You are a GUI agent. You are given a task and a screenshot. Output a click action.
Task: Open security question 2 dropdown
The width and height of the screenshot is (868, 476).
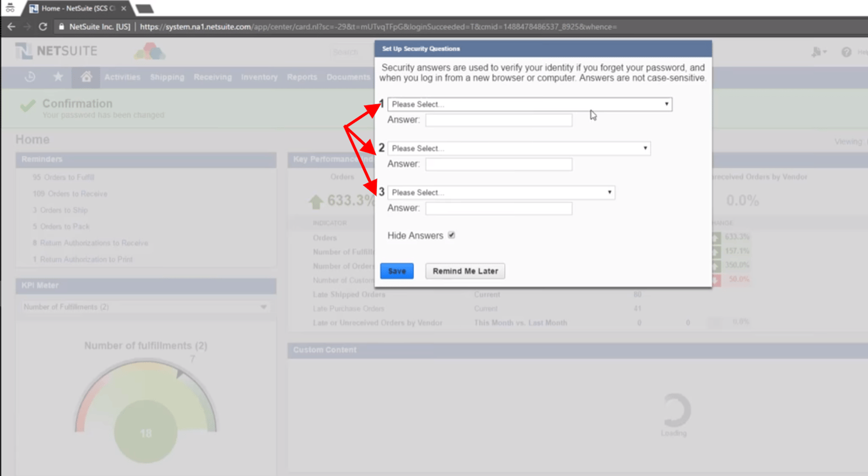pyautogui.click(x=518, y=148)
